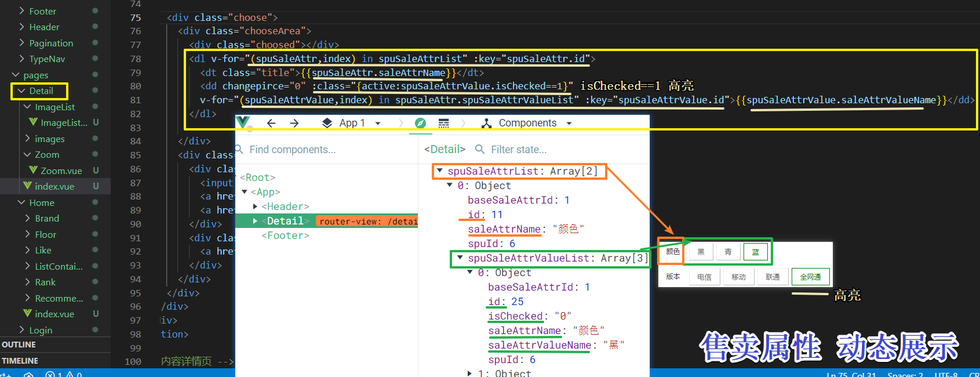Open the App 1 dropdown

pyautogui.click(x=378, y=123)
